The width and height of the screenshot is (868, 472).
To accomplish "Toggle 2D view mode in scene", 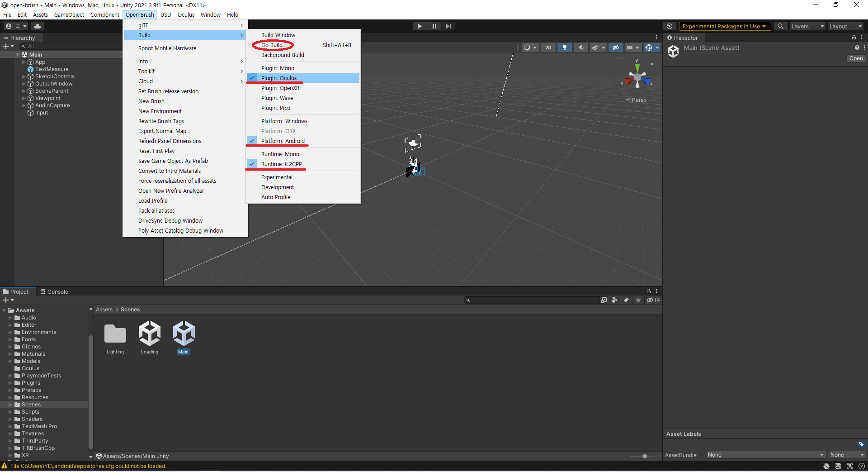I will pos(548,48).
